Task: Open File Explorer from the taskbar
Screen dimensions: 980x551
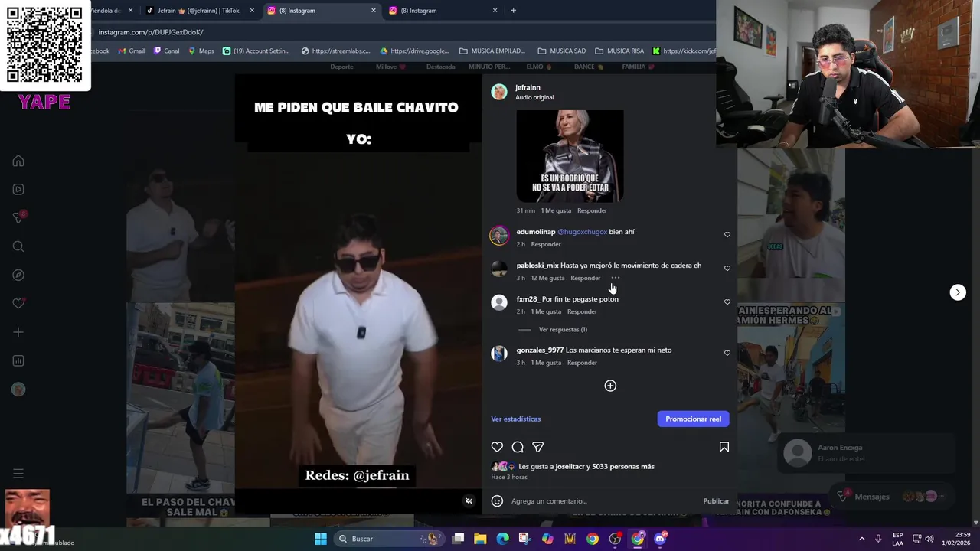Action: [x=480, y=539]
